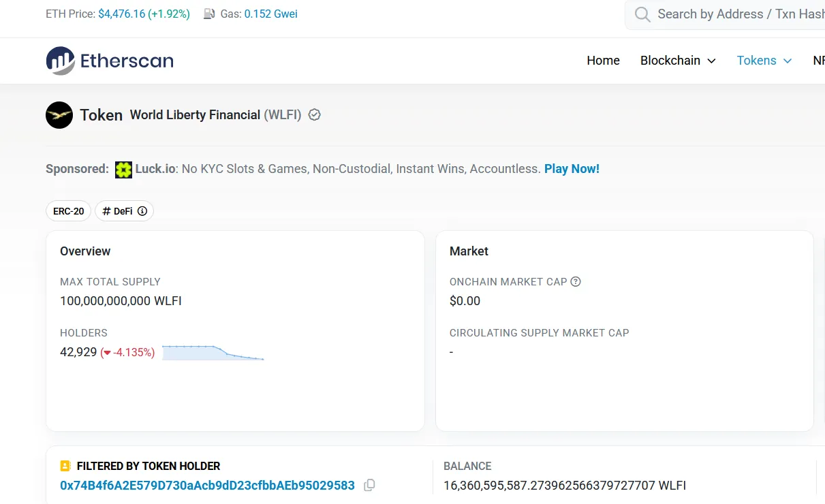
Task: Click the red holders decrease arrow
Action: click(106, 353)
